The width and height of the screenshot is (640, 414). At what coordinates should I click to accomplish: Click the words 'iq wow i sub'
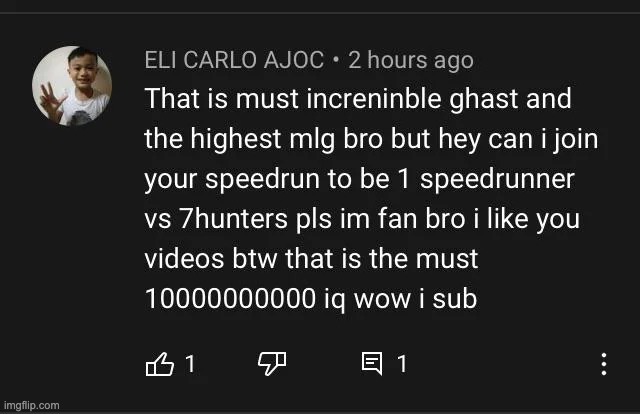click(x=400, y=299)
